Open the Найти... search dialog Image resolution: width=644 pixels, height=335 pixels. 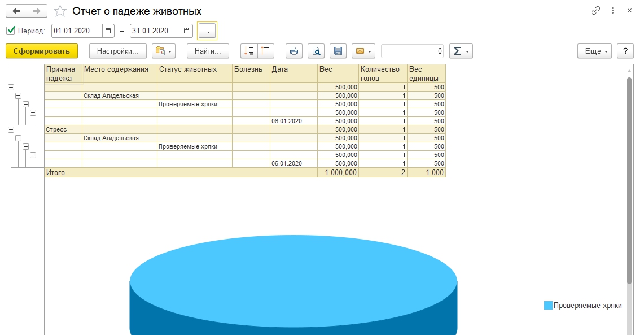208,51
